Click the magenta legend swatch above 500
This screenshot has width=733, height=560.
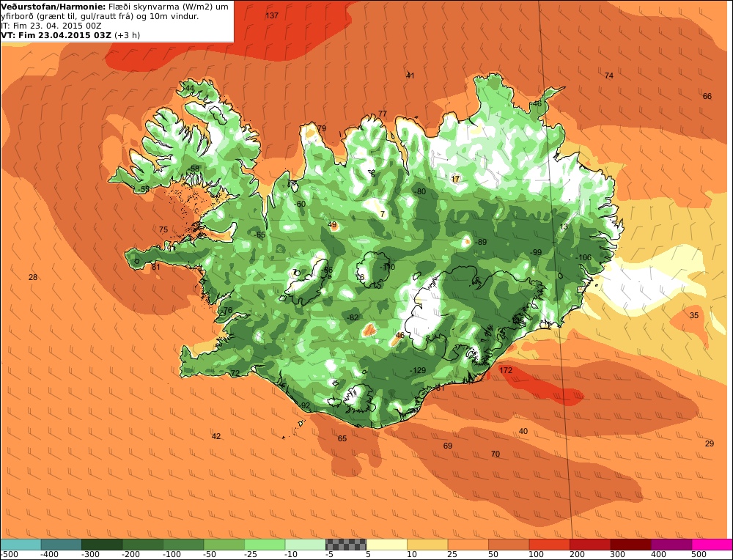tap(712, 545)
